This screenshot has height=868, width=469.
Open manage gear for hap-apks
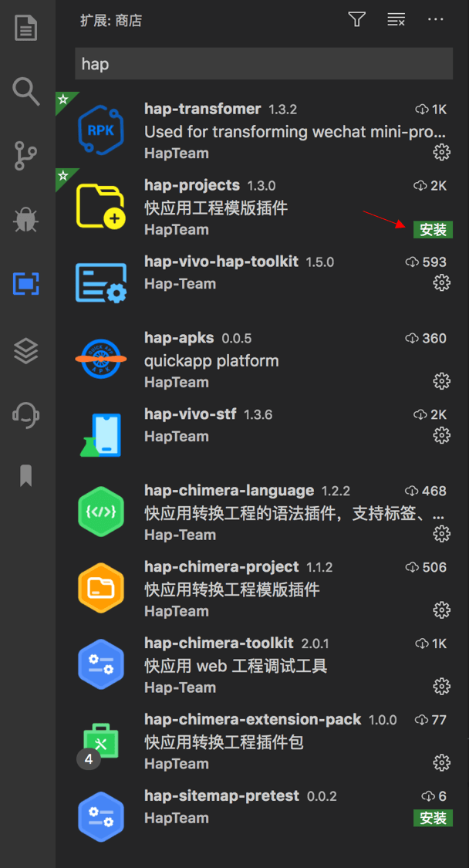441,381
